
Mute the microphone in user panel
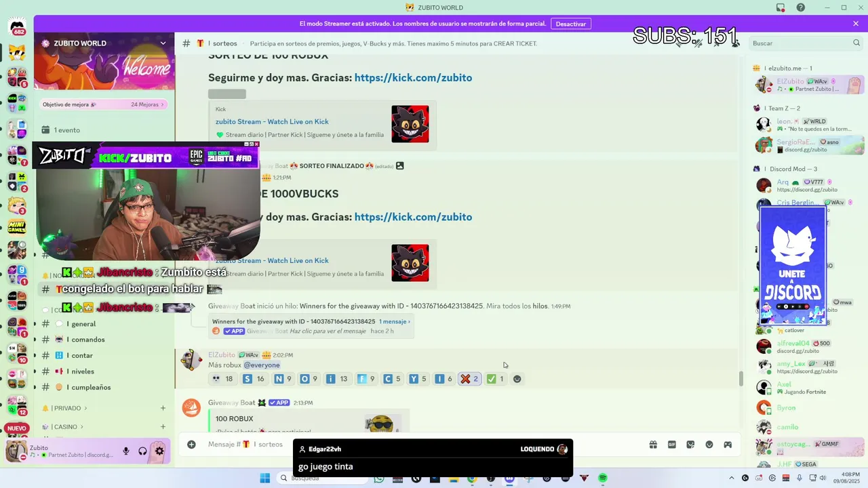click(125, 451)
